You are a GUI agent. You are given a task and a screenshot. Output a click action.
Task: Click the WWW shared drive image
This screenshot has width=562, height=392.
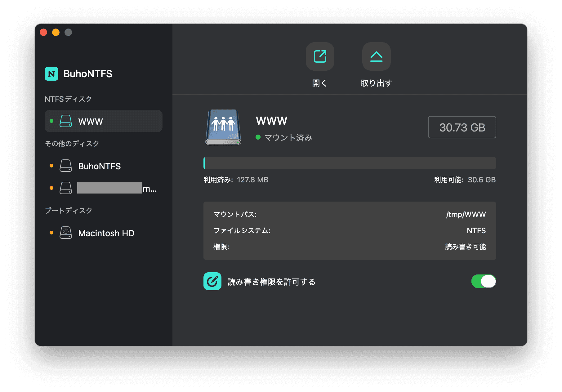tap(223, 127)
